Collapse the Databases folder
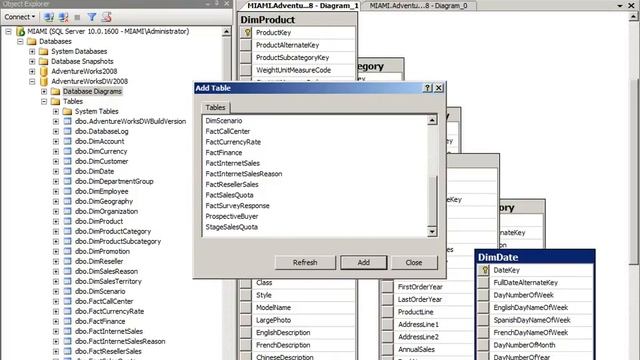 coord(20,41)
